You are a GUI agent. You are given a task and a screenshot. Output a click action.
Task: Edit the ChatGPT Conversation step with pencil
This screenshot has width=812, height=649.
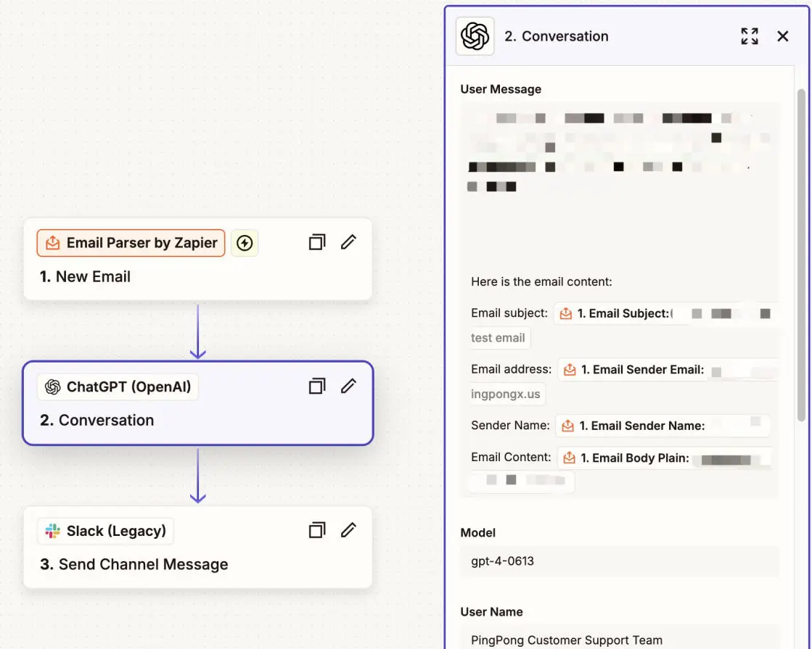pyautogui.click(x=348, y=386)
